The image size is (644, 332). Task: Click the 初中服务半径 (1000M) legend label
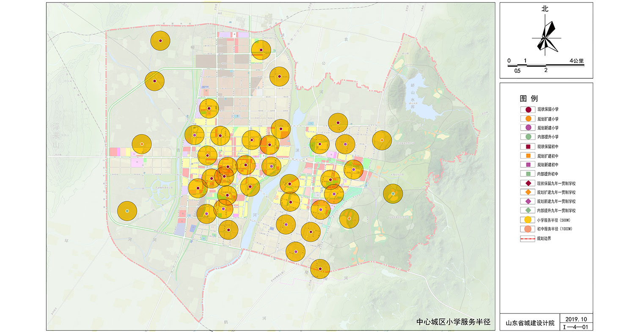pos(555,229)
